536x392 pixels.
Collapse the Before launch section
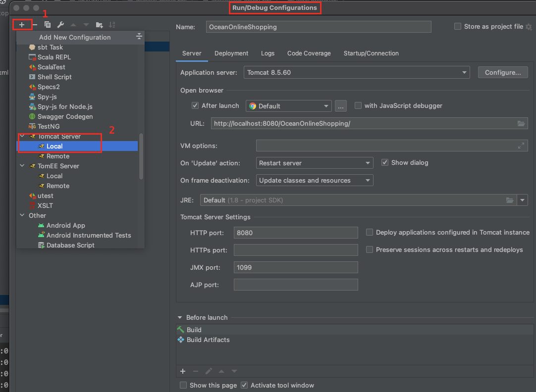[179, 317]
